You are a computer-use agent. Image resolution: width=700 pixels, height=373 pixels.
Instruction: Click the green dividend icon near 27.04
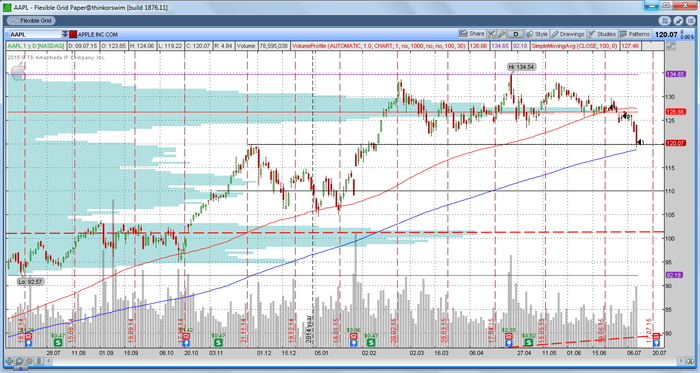coord(529,342)
